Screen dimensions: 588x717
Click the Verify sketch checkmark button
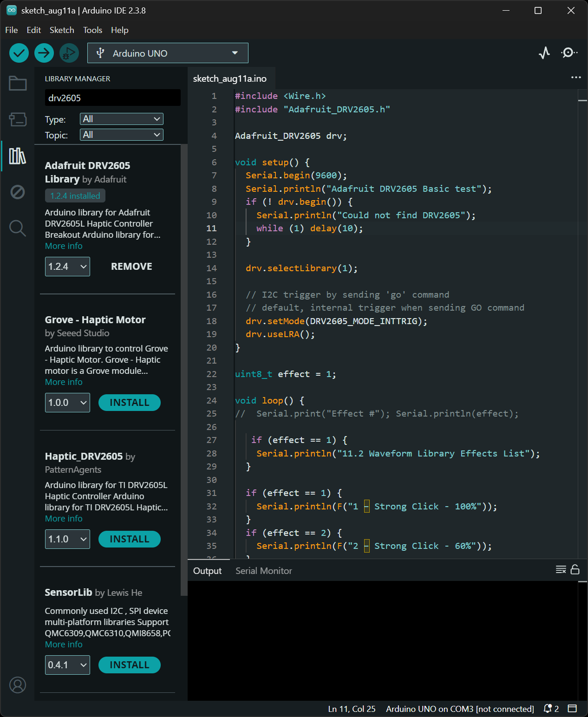click(x=19, y=53)
